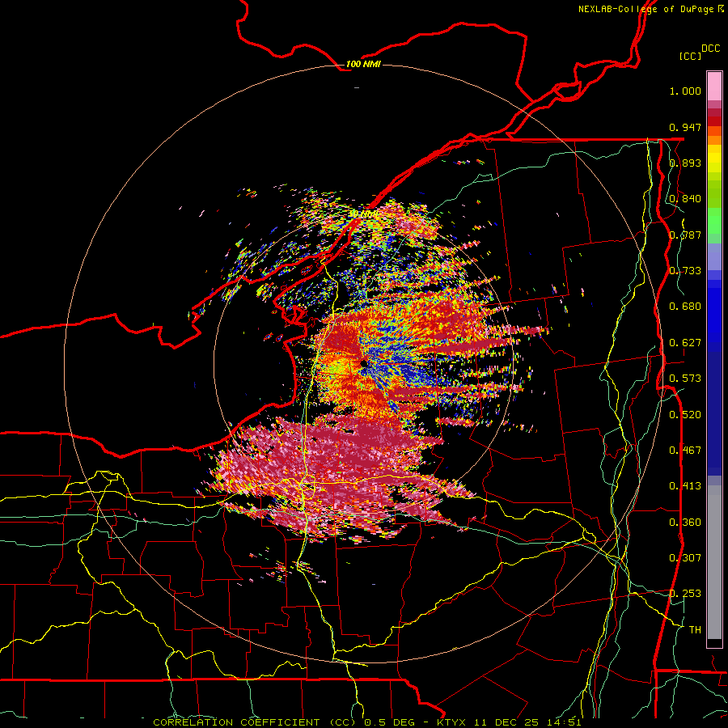The height and width of the screenshot is (728, 728).
Task: Click the 0.520 scale value
Action: tap(685, 415)
